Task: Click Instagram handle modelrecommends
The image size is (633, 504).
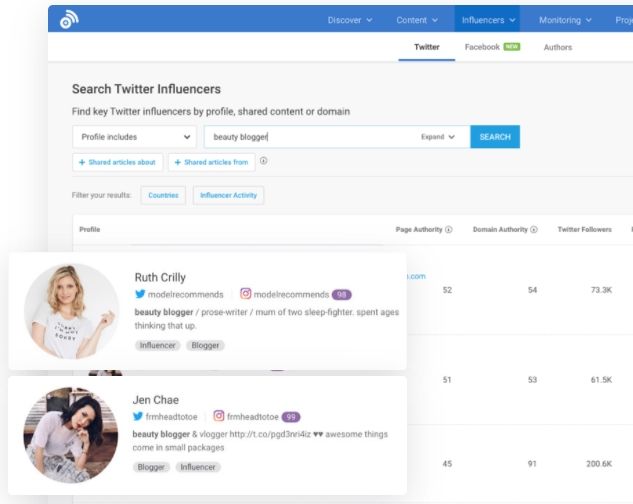Action: coord(291,294)
